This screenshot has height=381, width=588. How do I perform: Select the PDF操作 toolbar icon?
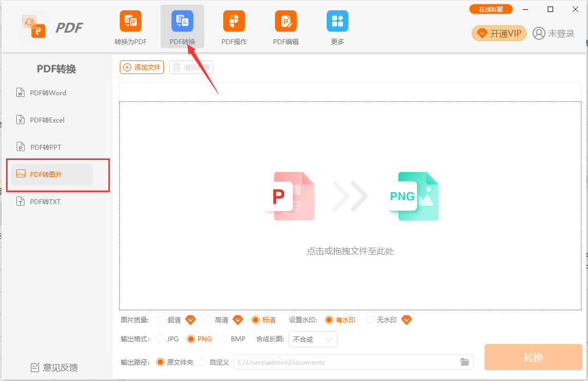[234, 22]
